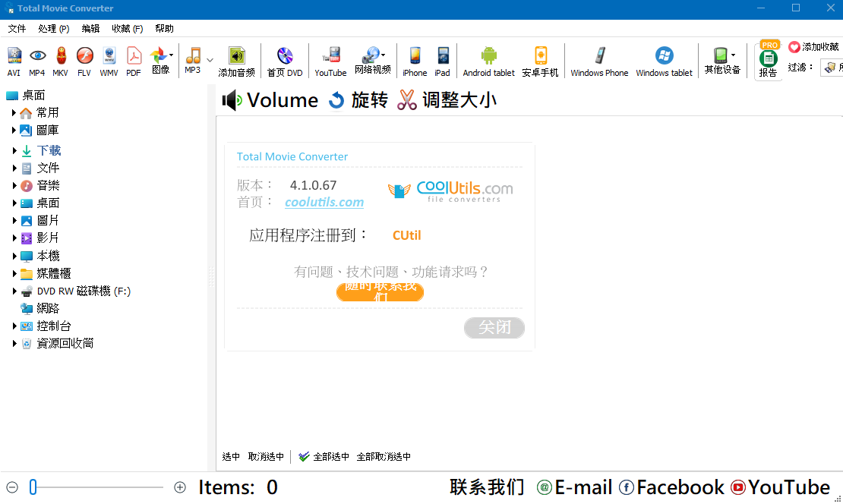Select iPad device preset

(443, 61)
